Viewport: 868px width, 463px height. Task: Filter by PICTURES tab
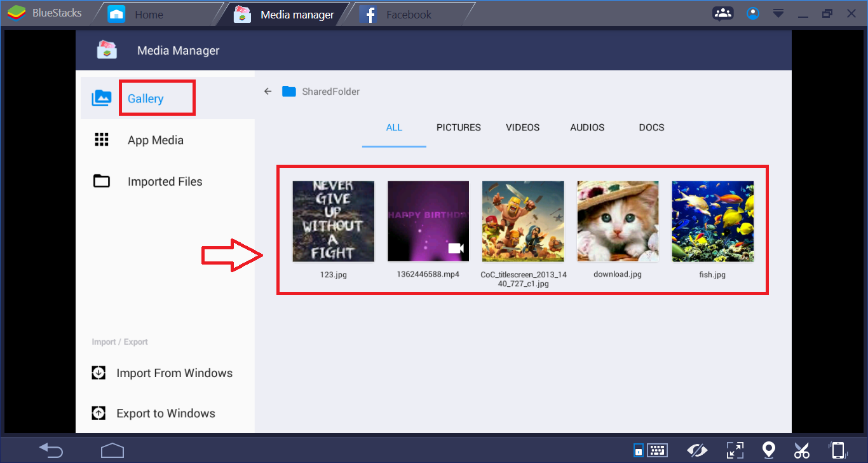459,128
